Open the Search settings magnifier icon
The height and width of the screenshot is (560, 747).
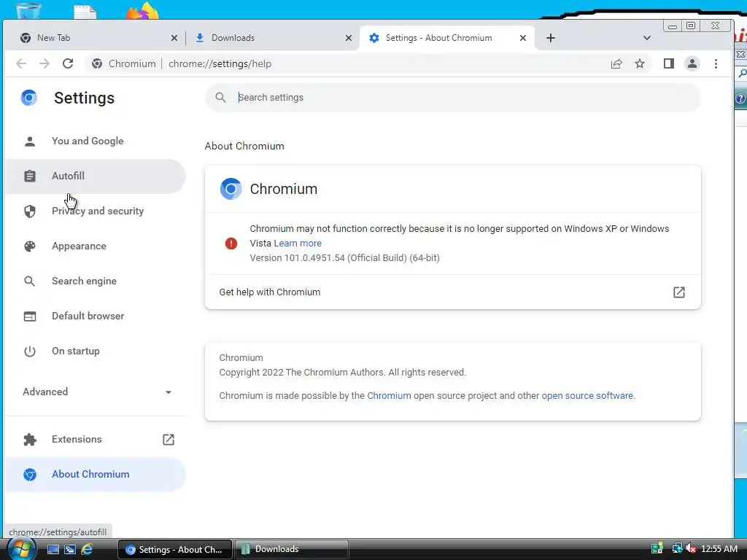[x=220, y=98]
